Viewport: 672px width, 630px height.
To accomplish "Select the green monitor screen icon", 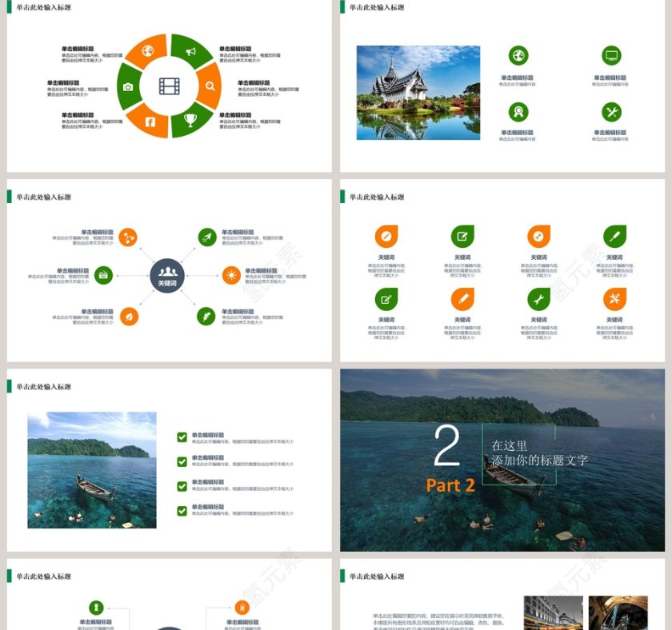I will pos(611,56).
